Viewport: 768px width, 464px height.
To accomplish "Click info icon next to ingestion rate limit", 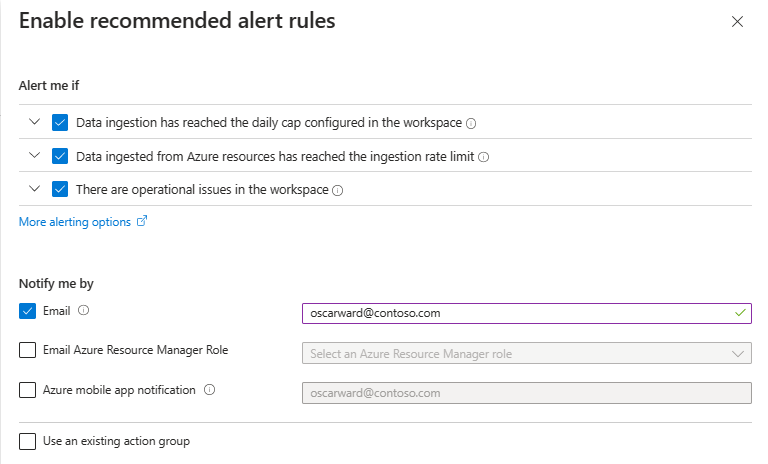I will [x=484, y=157].
